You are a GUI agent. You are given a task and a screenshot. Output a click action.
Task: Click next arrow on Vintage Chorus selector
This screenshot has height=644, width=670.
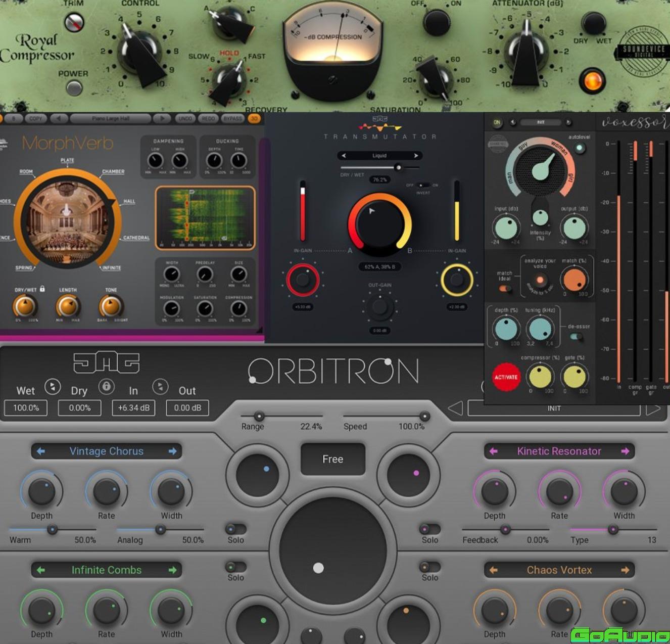click(x=173, y=451)
